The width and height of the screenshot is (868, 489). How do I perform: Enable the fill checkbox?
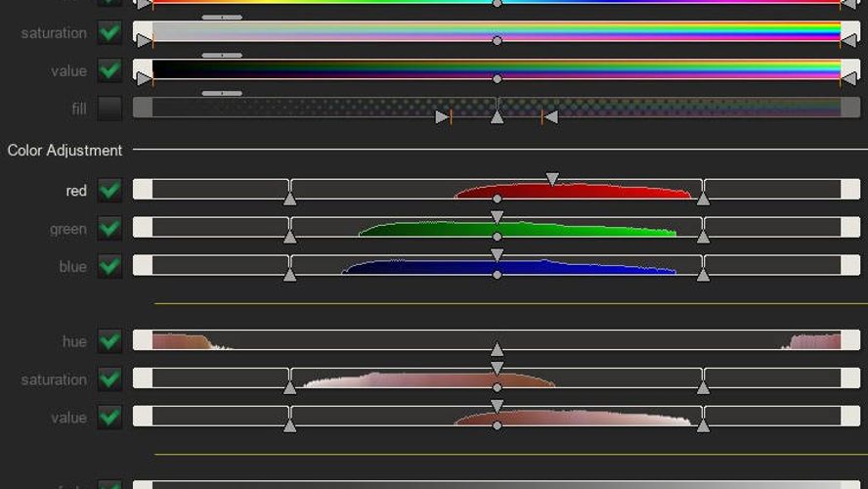click(x=110, y=109)
